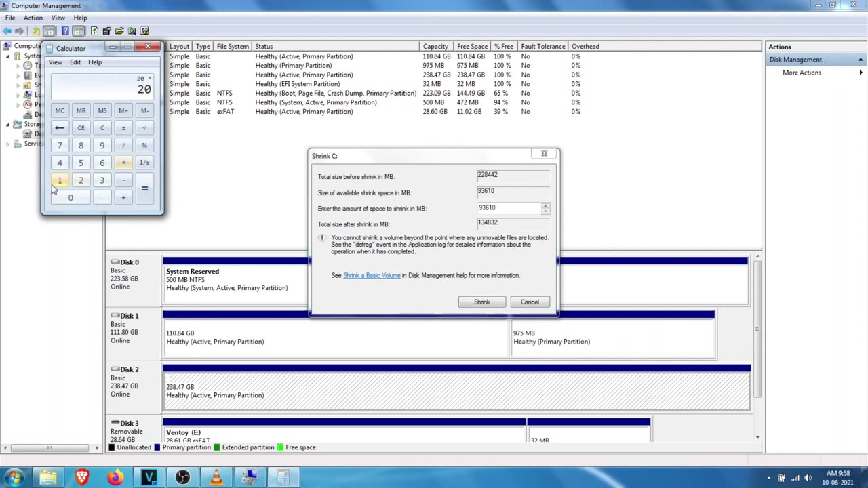Screen dimensions: 868x488
Task: Click the info icon in Shrink dialog
Action: [x=322, y=238]
